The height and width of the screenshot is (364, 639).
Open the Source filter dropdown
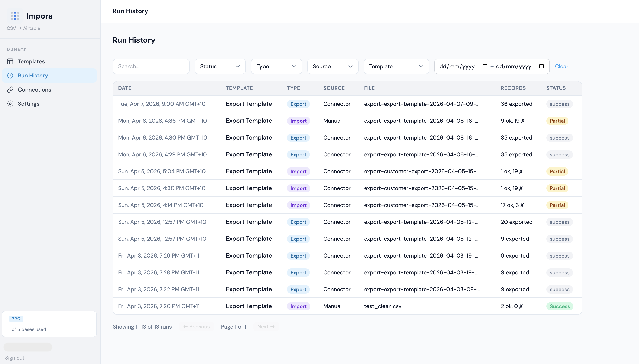(333, 66)
